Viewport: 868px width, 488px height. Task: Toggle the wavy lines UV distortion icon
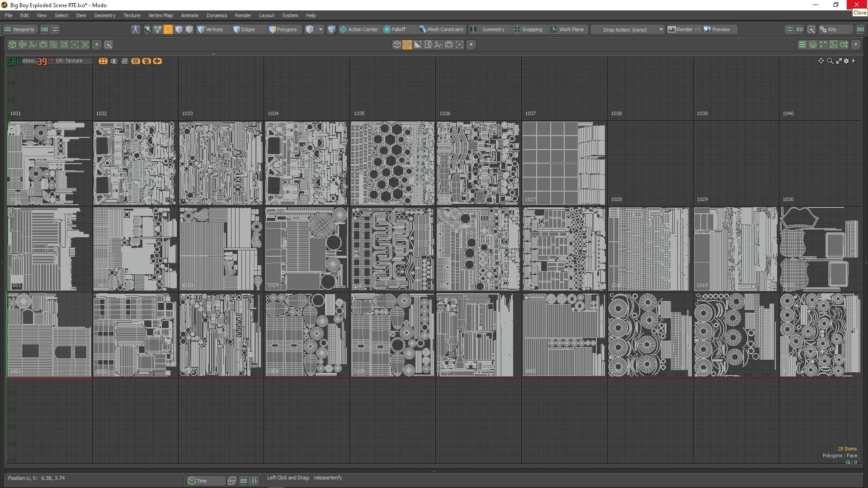click(x=125, y=61)
